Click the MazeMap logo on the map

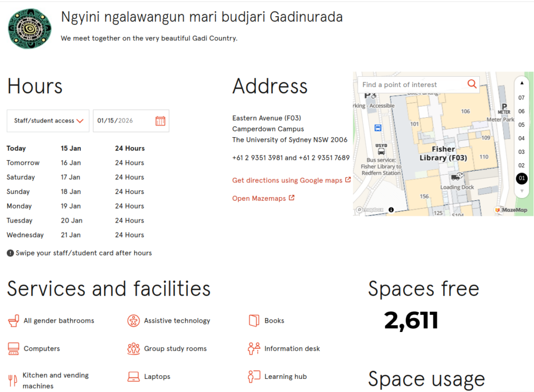511,210
